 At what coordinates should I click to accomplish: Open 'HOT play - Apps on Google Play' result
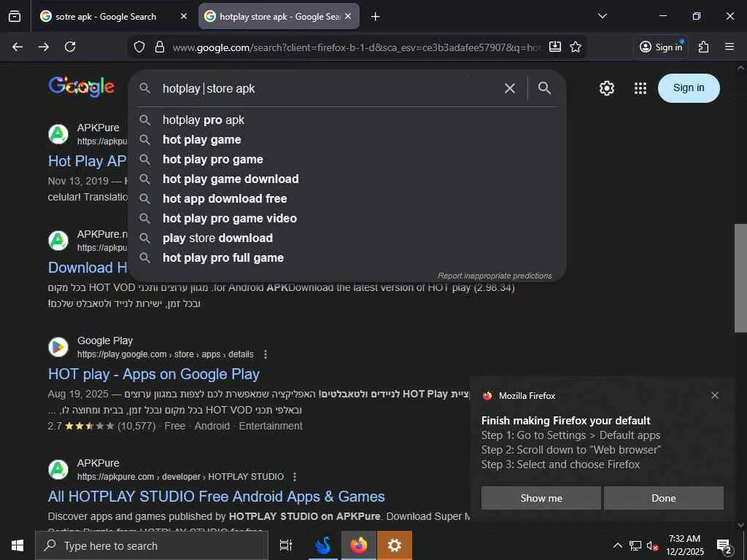[x=154, y=374]
